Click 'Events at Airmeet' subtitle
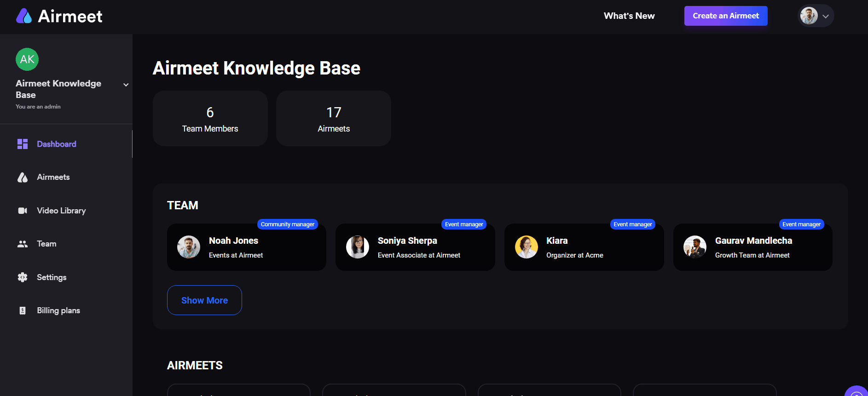The height and width of the screenshot is (396, 868). pos(236,255)
